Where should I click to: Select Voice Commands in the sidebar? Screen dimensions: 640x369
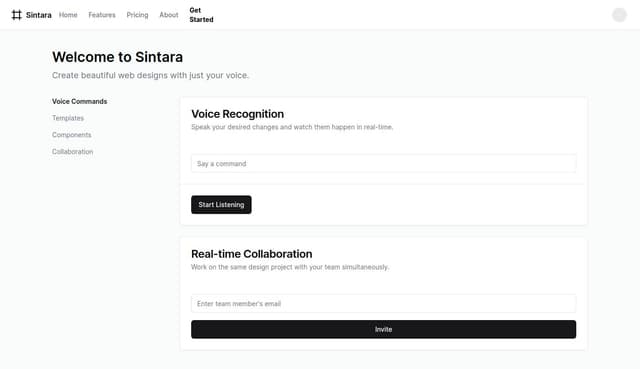coord(80,101)
